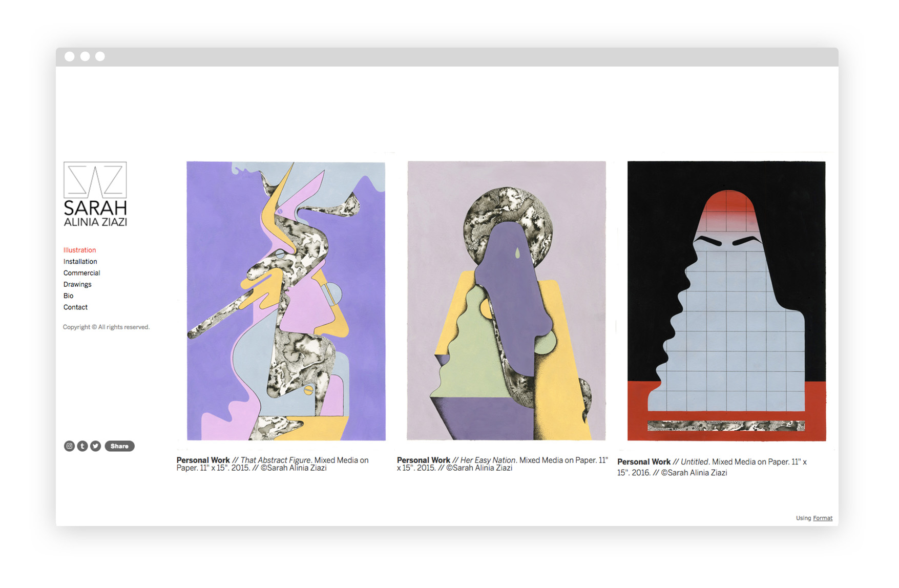
Task: Go to the Installation section
Action: pos(80,261)
